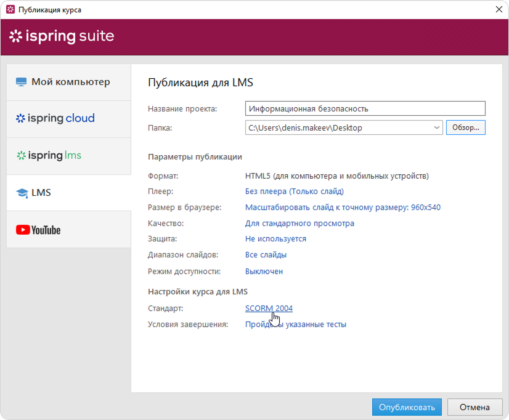Click the Все слайды slide range link
The image size is (509, 420).
click(266, 255)
